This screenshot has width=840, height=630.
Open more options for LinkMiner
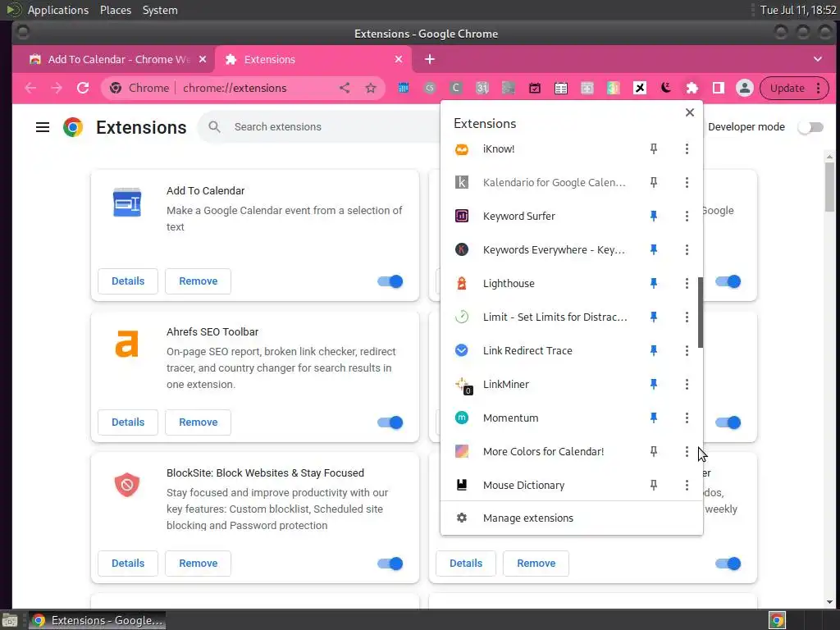pos(687,384)
